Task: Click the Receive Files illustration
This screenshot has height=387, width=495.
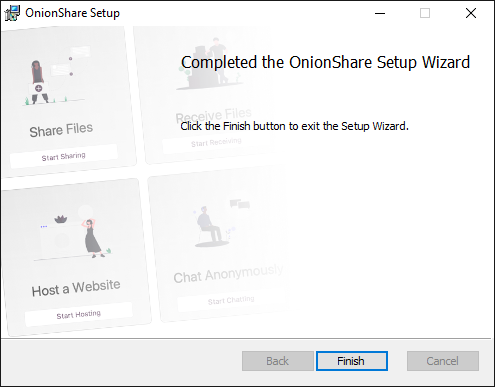Action: [211, 64]
